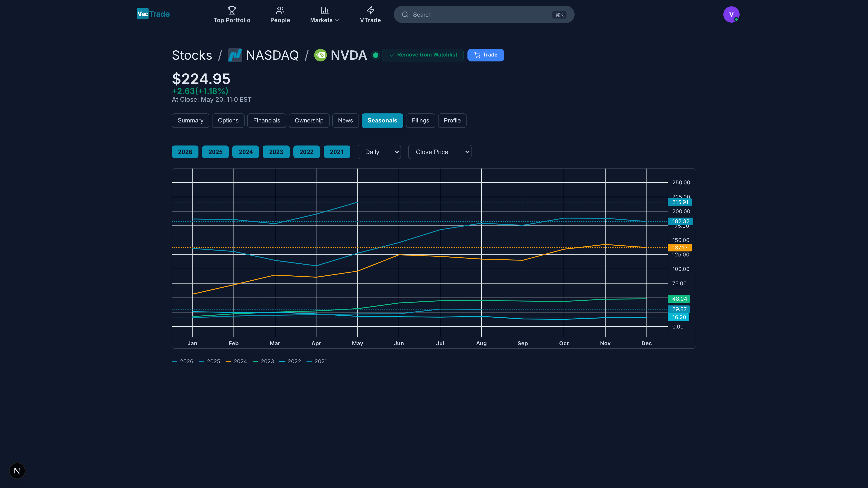The height and width of the screenshot is (488, 868).
Task: Click the orange 137.17 price label
Action: (680, 248)
